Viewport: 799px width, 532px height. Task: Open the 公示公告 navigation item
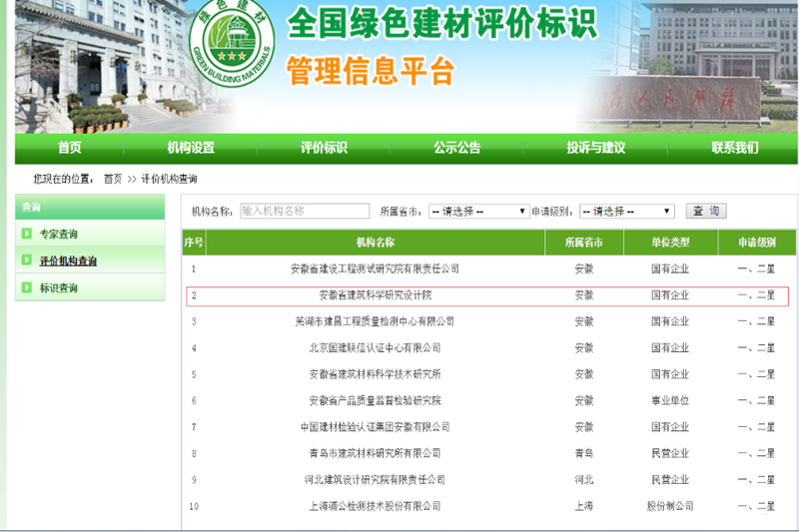[456, 148]
